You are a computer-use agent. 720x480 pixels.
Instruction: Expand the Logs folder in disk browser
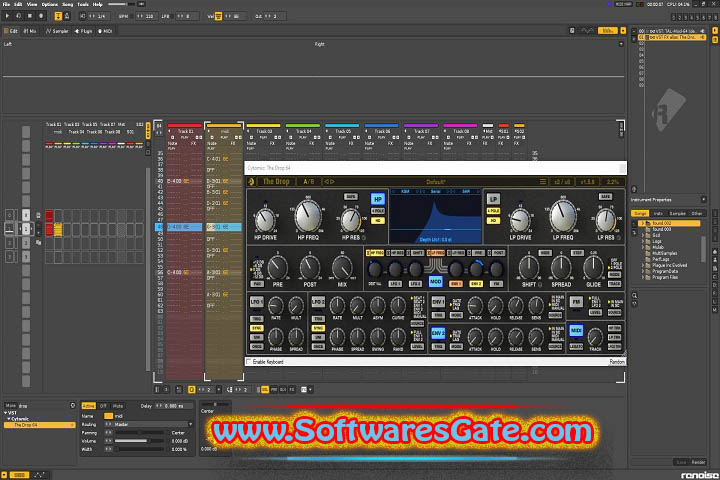(x=643, y=241)
